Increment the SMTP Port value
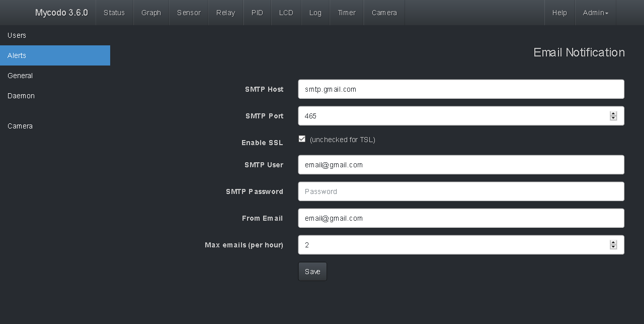Viewport: 644px width, 324px height. pyautogui.click(x=613, y=113)
